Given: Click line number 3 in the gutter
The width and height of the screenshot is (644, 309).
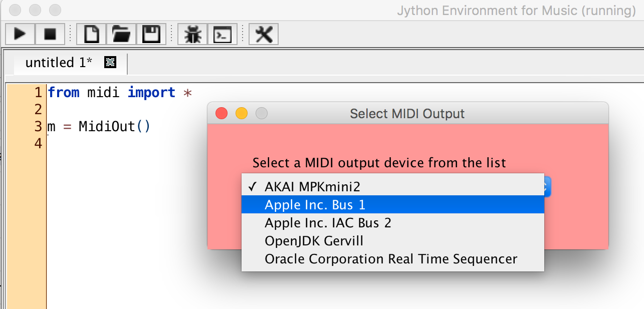Looking at the screenshot, I should click(38, 126).
